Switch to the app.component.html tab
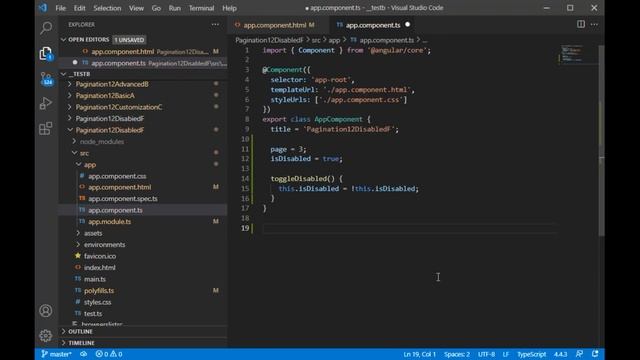Viewport: 640px width, 360px height. pos(274,25)
